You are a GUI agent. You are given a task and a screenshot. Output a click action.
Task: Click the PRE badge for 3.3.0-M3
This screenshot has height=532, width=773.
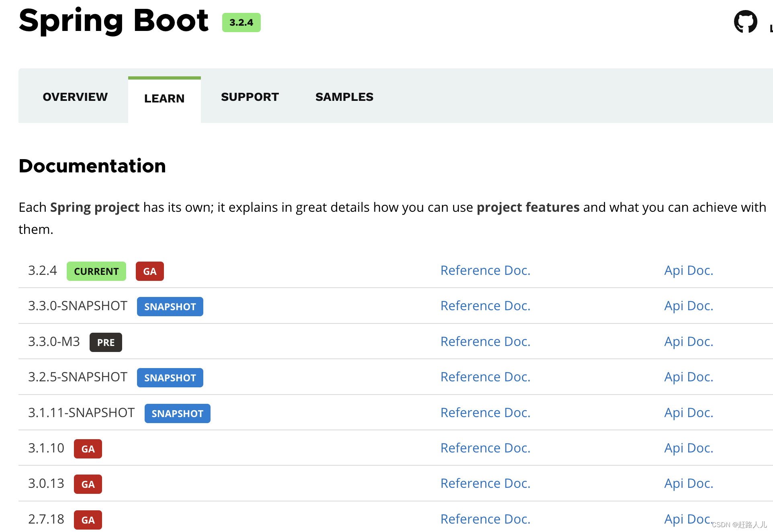click(106, 342)
